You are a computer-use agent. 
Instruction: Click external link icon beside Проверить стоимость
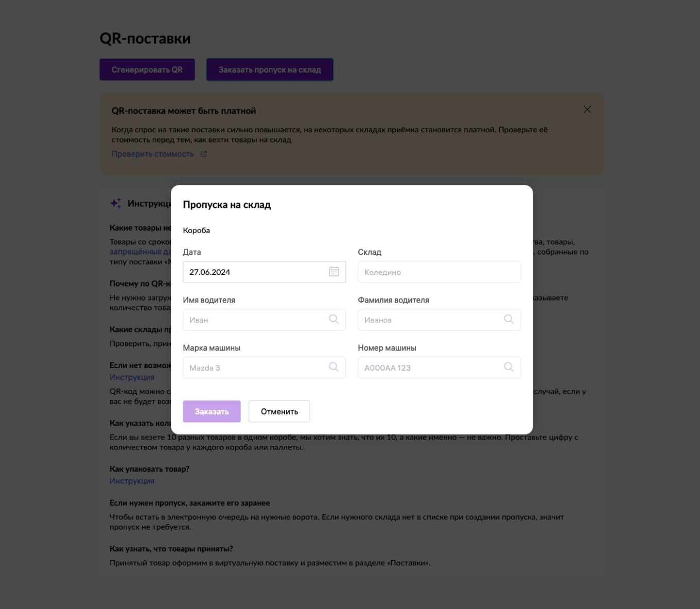(204, 154)
